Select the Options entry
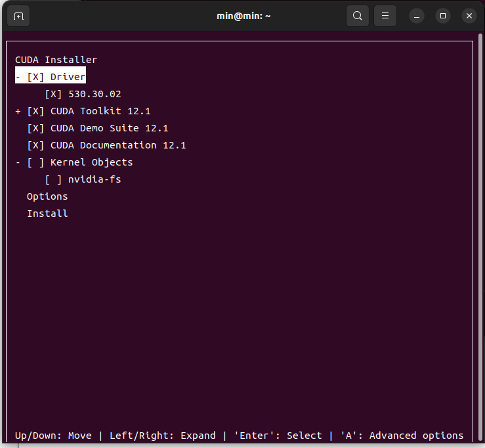This screenshot has height=448, width=485. pyautogui.click(x=47, y=196)
